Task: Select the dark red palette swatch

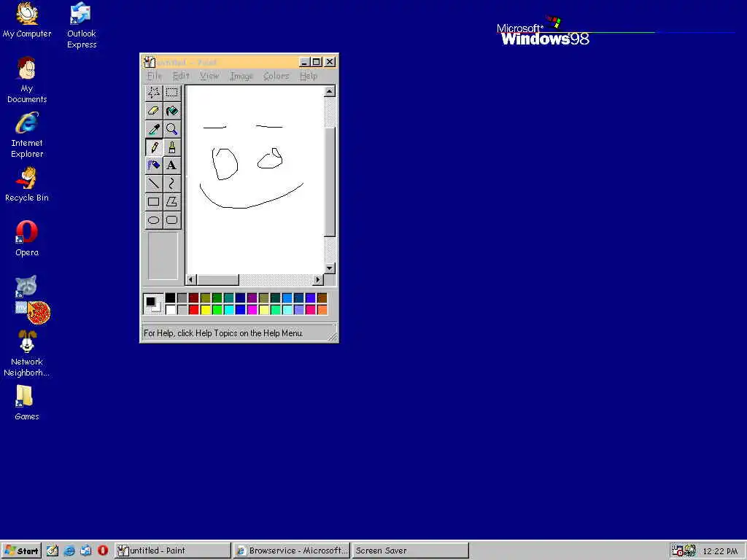Action: 193,298
